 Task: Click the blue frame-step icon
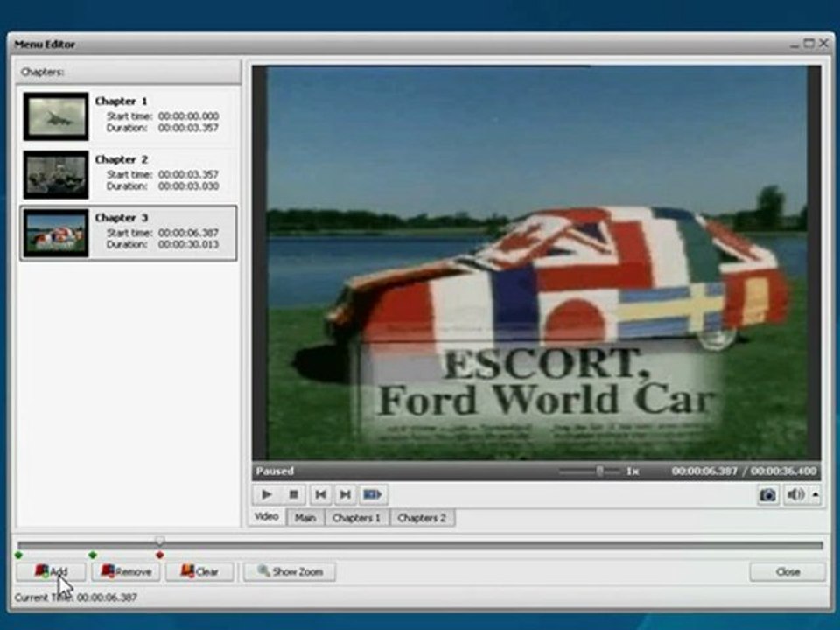coord(373,494)
